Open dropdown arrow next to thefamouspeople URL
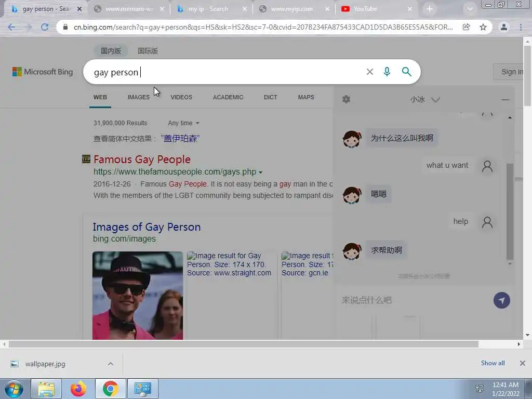Viewport: 532px width, 399px height. 260,172
